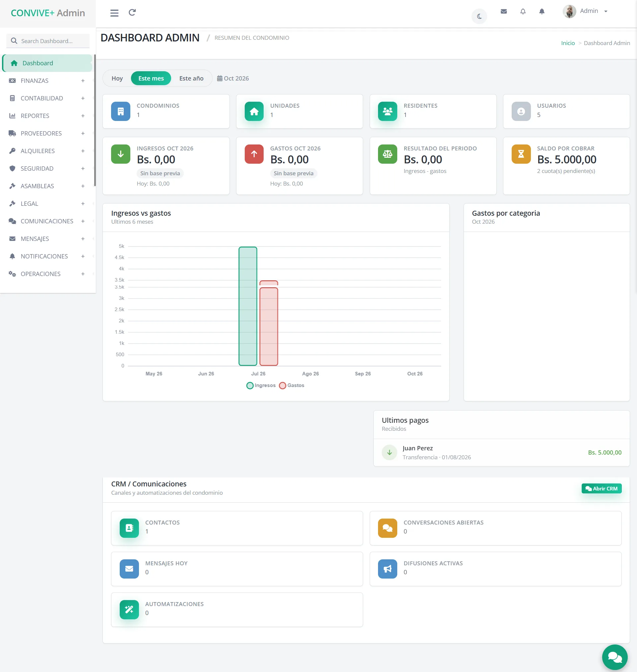This screenshot has height=672, width=637.
Task: Toggle Ingresos series in chart legend
Action: point(261,385)
